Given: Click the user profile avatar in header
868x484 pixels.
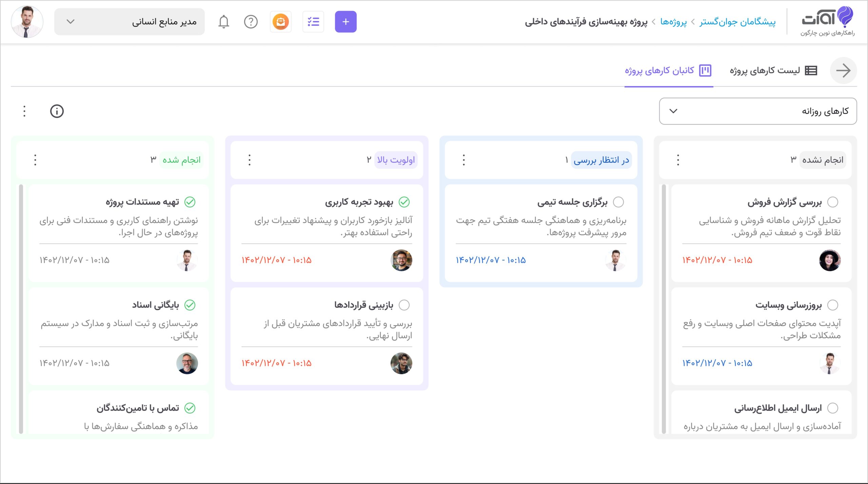Looking at the screenshot, I should click(27, 22).
